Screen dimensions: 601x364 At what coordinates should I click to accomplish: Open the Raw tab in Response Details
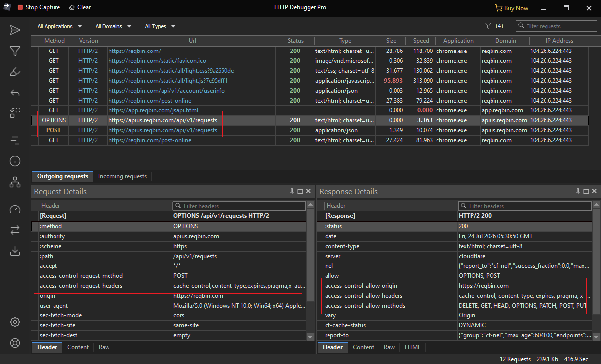[389, 347]
